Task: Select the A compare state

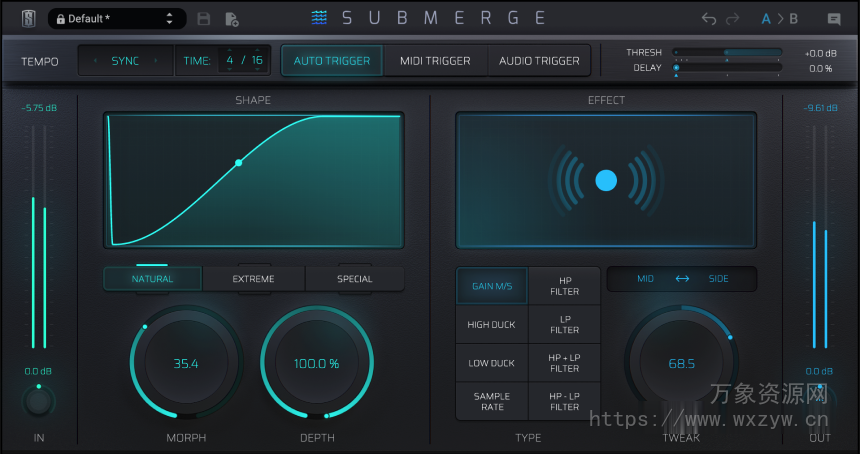Action: [766, 19]
